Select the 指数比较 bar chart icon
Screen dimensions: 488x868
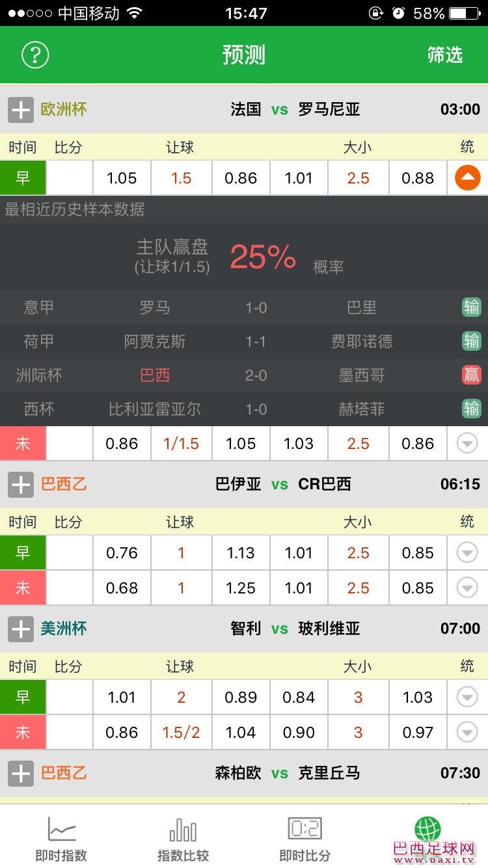point(182,831)
